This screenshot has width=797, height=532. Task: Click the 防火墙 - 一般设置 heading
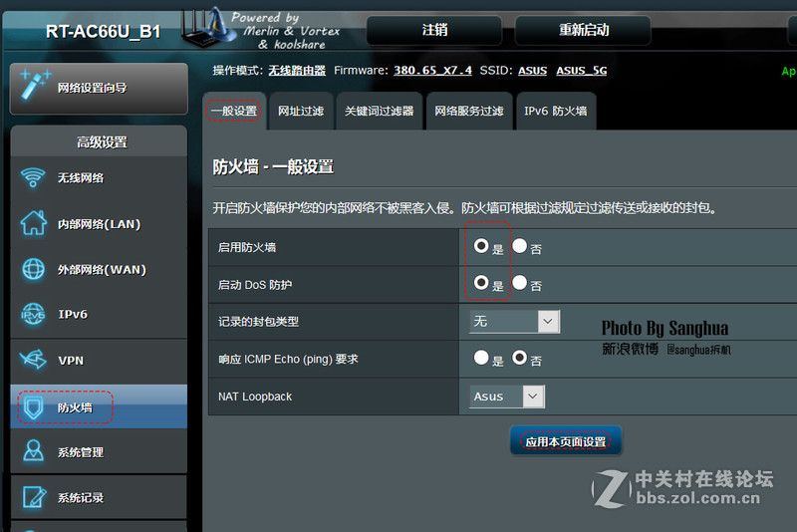point(273,166)
